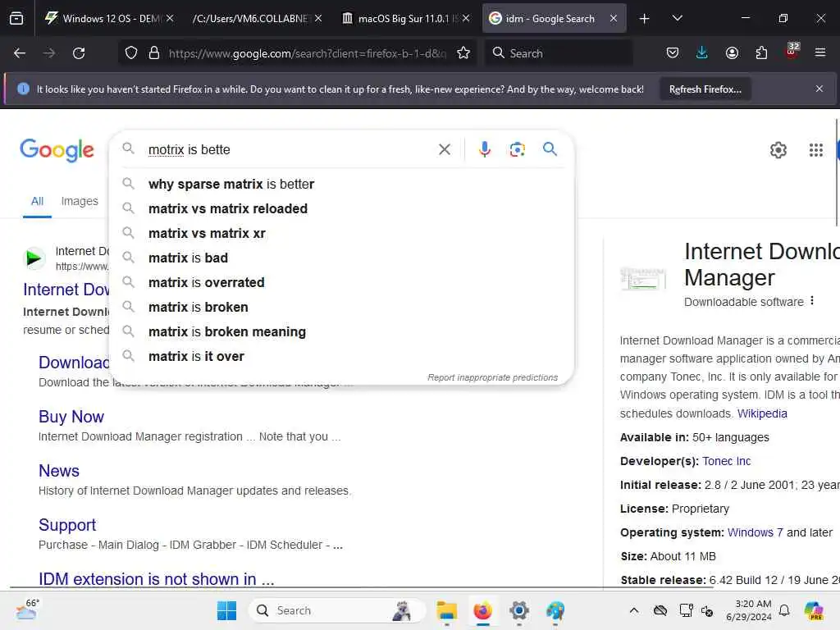Screen dimensions: 840x630
Task: Open IDM extension is not shown in link
Action: (x=157, y=579)
